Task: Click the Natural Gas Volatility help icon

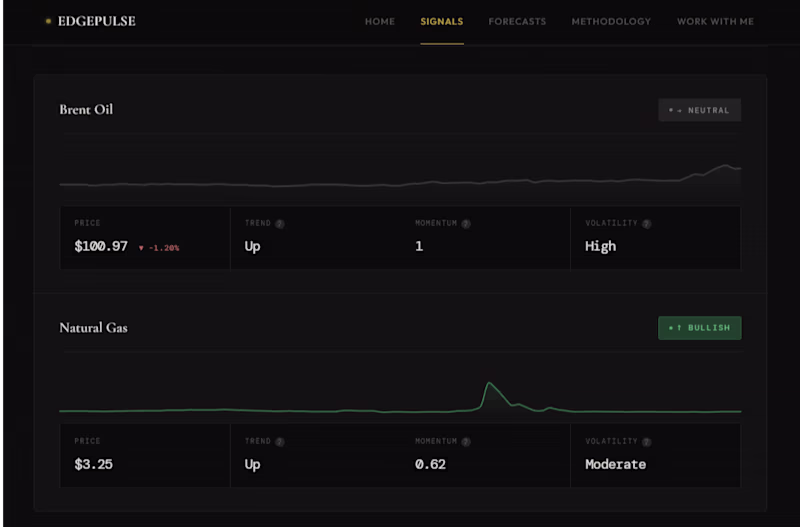Action: 647,441
